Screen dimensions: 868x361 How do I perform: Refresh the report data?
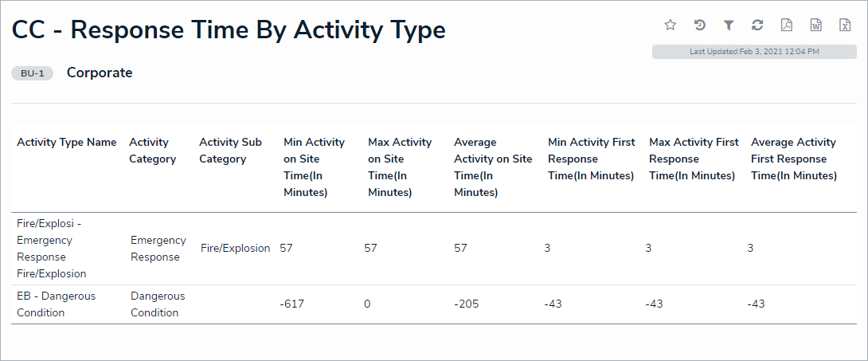pyautogui.click(x=757, y=26)
